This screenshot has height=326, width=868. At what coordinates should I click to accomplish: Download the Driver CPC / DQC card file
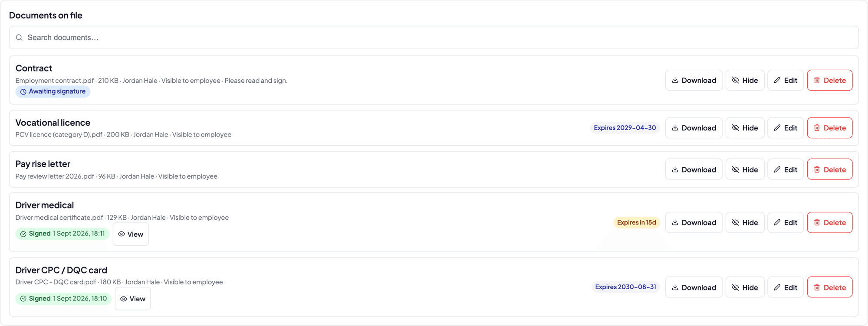click(x=694, y=287)
